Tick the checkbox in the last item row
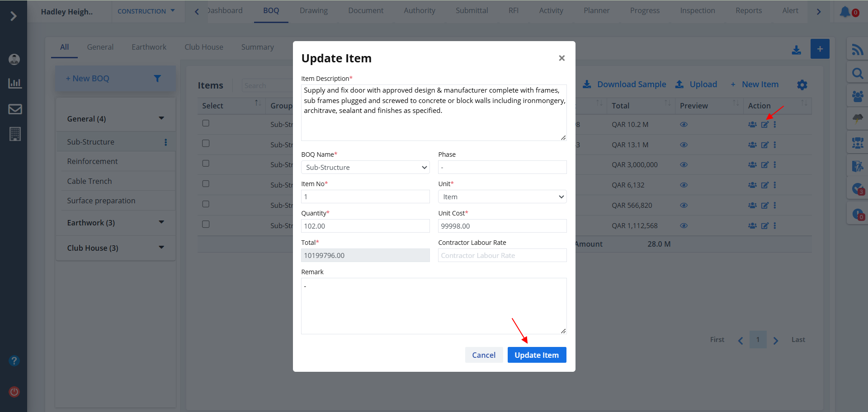Image resolution: width=868 pixels, height=412 pixels. point(206,224)
